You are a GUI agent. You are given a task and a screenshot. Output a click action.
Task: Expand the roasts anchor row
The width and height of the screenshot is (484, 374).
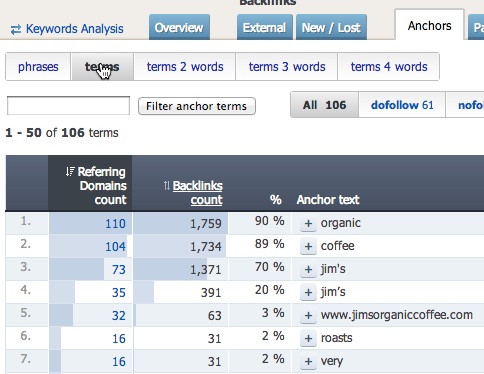(x=308, y=338)
